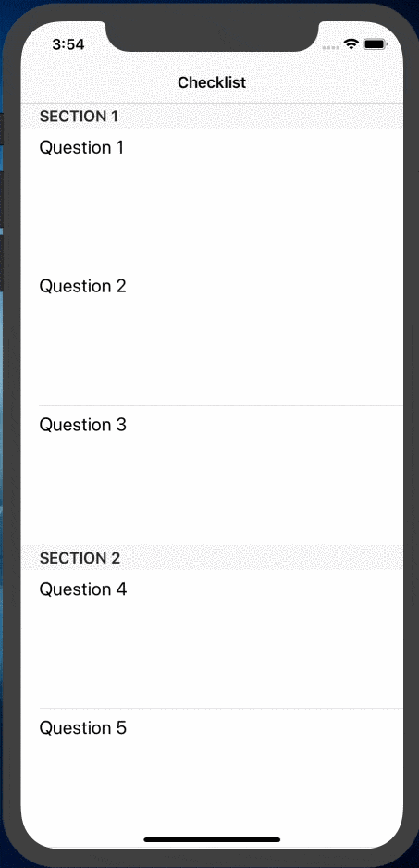Tap the Question 4 label
This screenshot has width=419, height=868.
pos(83,589)
